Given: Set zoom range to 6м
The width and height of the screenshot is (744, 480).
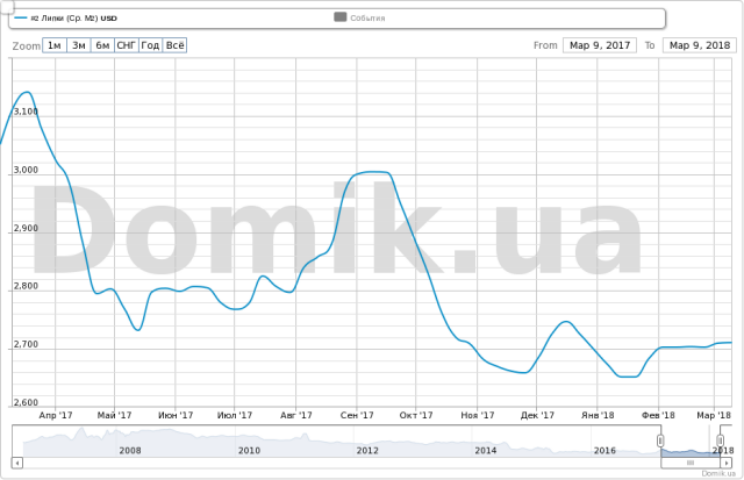Looking at the screenshot, I should [102, 46].
